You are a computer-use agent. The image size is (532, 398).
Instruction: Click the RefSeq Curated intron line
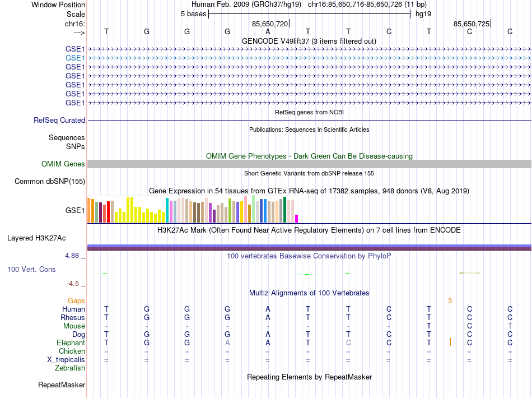tap(309, 120)
